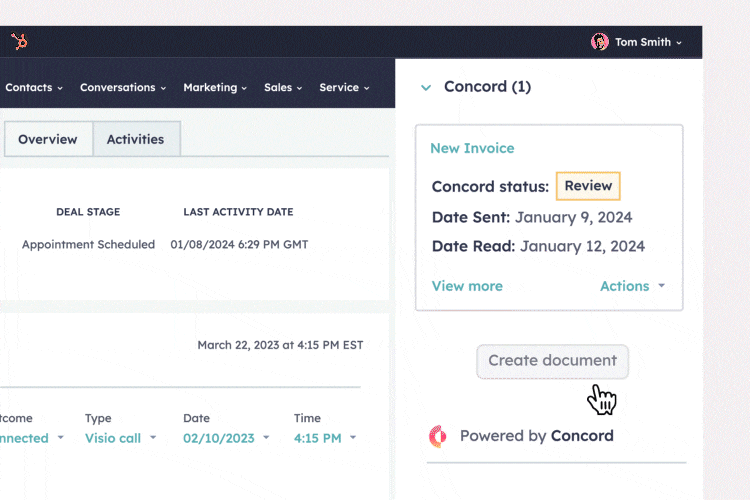Open the 02/10/2023 date dropdown
Image resolution: width=750 pixels, height=500 pixels.
226,438
